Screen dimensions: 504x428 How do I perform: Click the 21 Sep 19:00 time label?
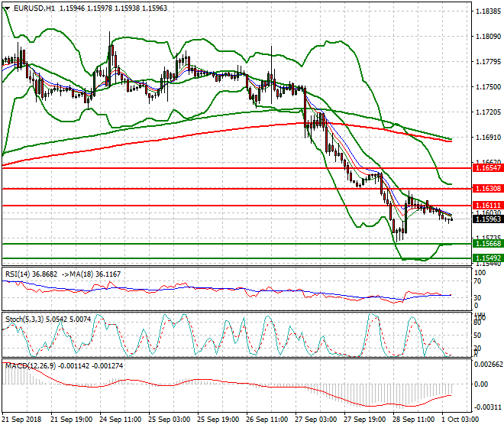click(x=71, y=420)
